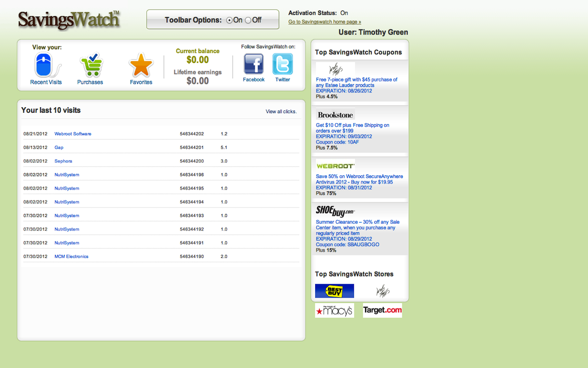Screen dimensions: 588x368
Task: Open the Best Buy store logo
Action: click(334, 291)
